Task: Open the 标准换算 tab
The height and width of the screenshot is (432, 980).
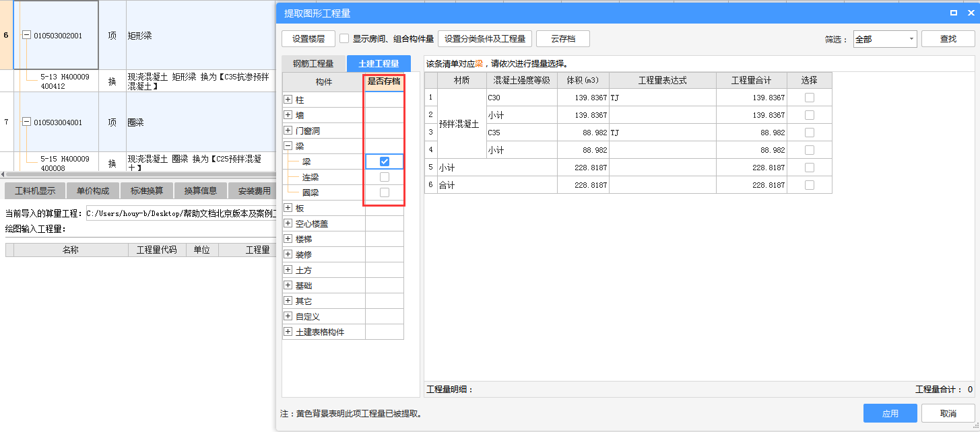Action: [147, 191]
